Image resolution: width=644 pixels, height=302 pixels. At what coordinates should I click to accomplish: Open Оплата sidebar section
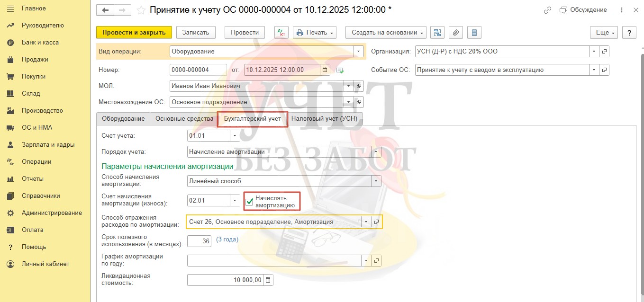33,230
